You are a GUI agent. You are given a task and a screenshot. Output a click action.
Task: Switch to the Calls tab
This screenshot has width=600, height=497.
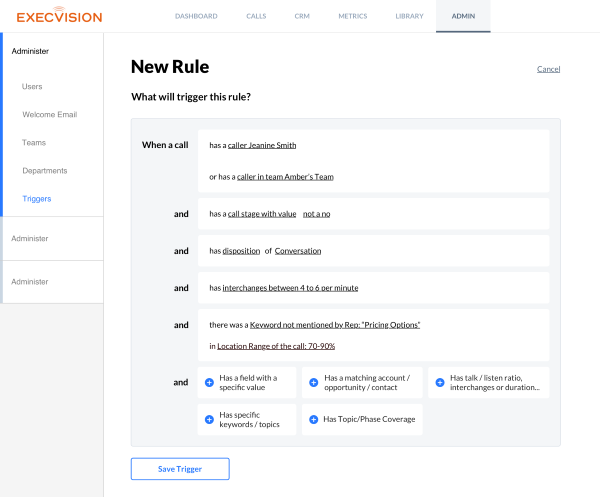click(x=258, y=16)
